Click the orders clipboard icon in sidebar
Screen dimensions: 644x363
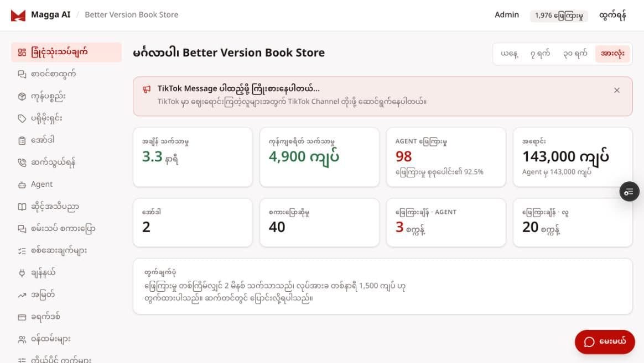coord(22,140)
